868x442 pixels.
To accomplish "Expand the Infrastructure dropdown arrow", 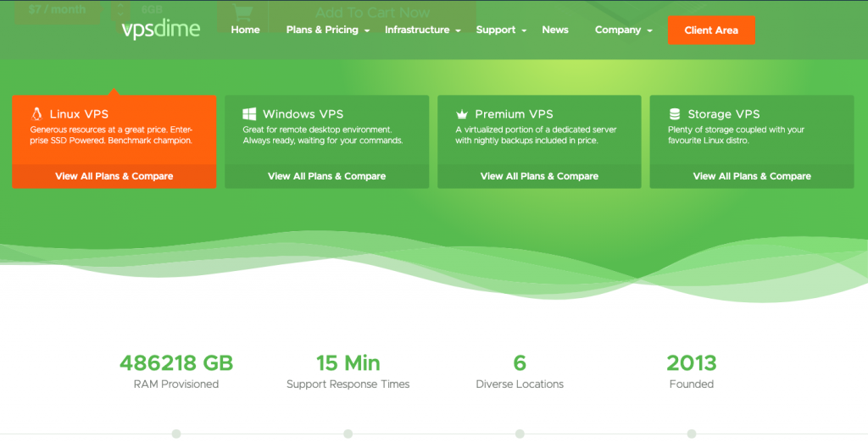I will pos(458,31).
